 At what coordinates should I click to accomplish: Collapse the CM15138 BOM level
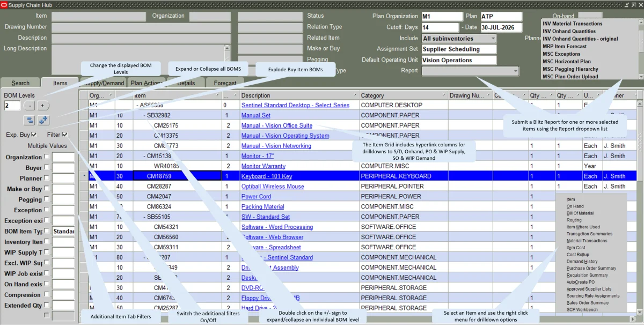[145, 156]
